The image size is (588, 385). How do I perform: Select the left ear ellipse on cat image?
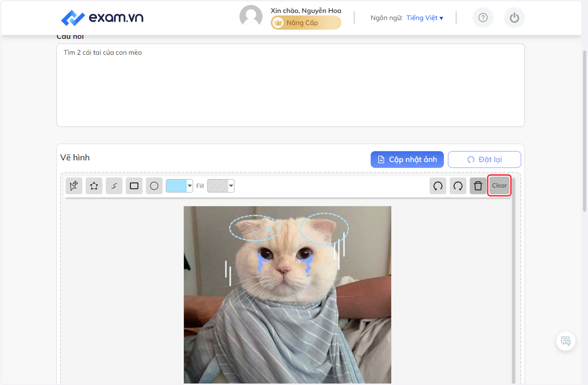pyautogui.click(x=255, y=228)
